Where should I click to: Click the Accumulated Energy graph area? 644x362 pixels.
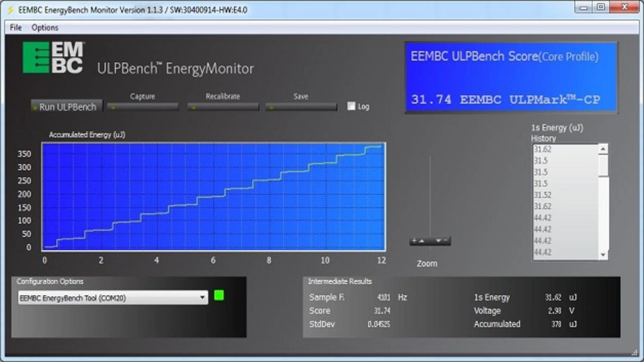pos(213,196)
